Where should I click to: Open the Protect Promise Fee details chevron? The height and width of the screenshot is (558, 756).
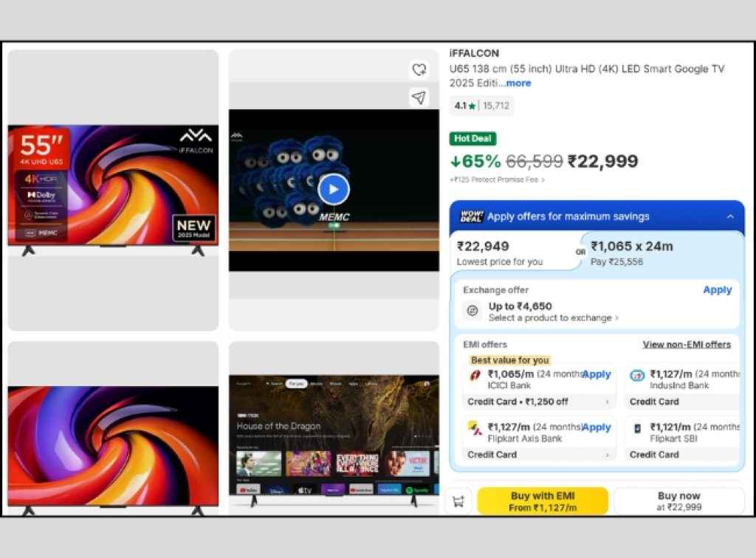pos(543,180)
